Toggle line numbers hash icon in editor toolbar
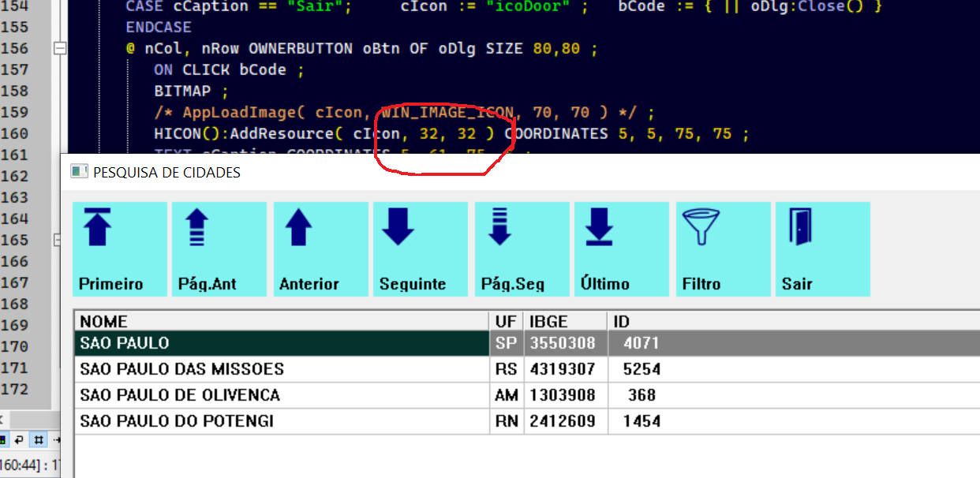Image resolution: width=980 pixels, height=478 pixels. pyautogui.click(x=38, y=439)
